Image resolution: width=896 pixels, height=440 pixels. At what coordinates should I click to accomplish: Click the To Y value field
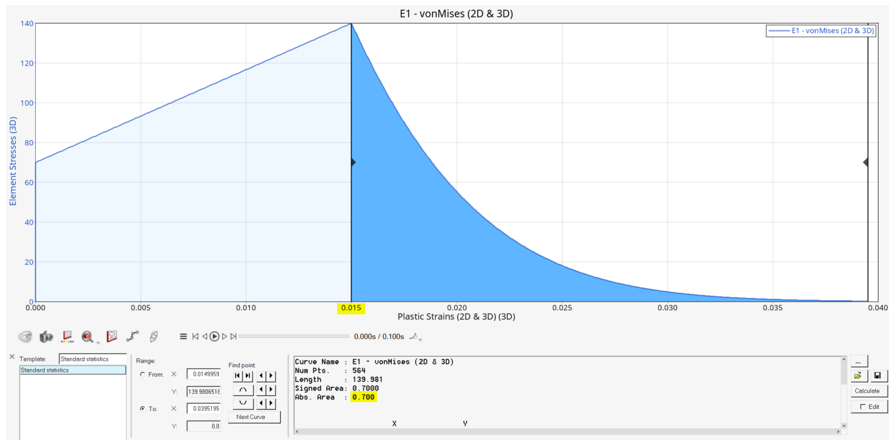[x=203, y=426]
